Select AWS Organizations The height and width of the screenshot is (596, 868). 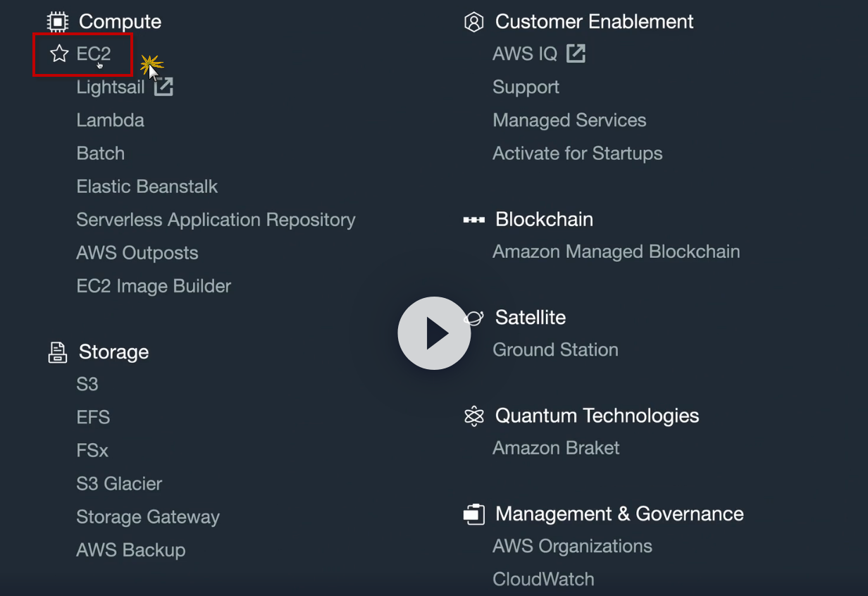[572, 546]
